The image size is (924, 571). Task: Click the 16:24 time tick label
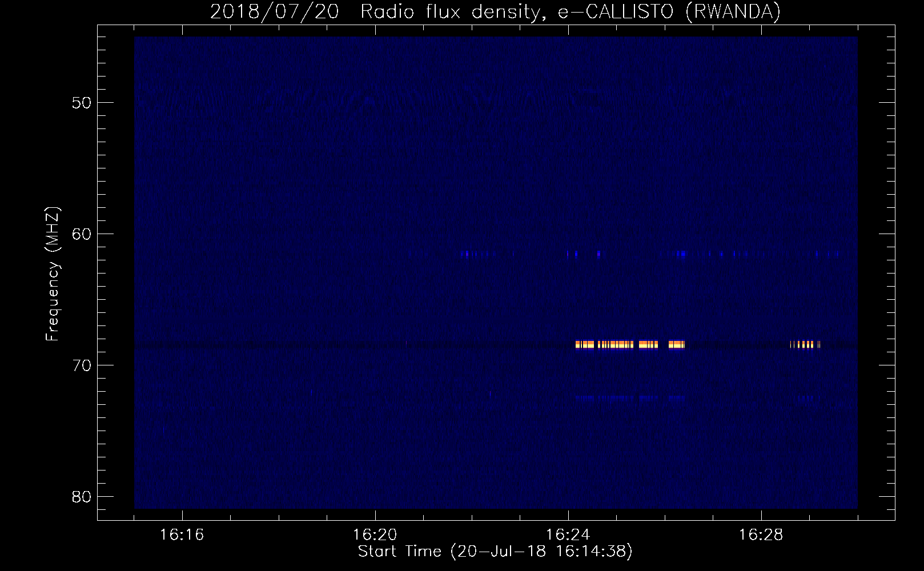click(568, 535)
